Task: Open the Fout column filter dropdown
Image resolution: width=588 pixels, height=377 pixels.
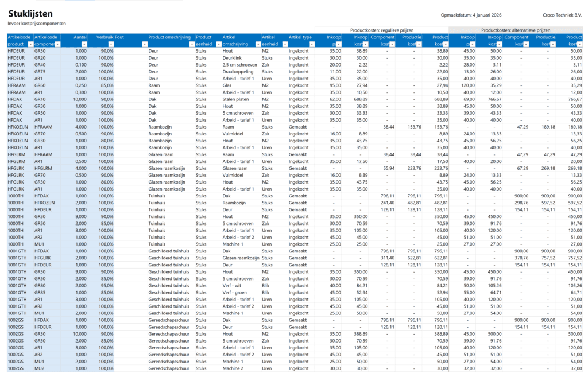Action: [x=145, y=45]
